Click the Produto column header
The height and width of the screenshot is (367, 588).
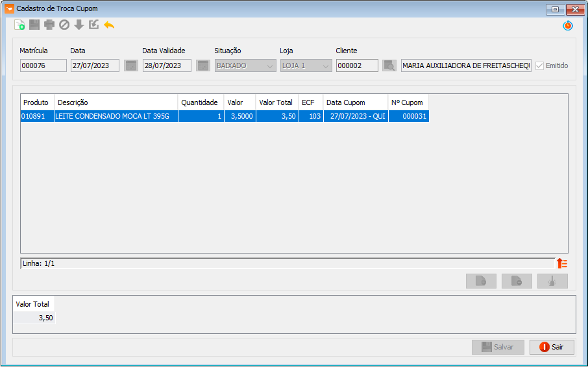click(x=38, y=102)
